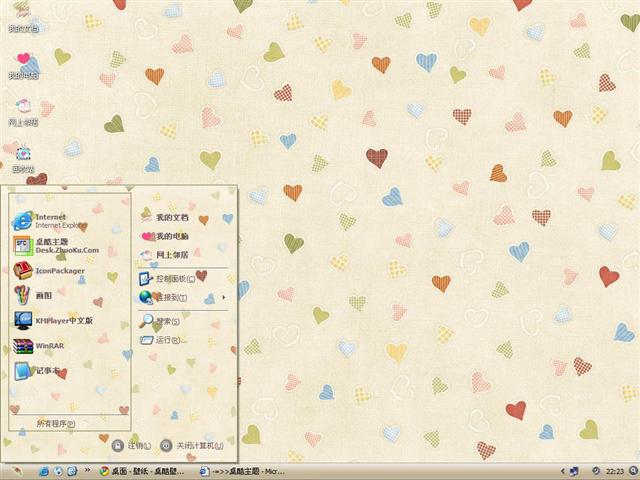Screen dimensions: 640x480
Task: Click the Log Off (注销) button
Action: point(131,445)
